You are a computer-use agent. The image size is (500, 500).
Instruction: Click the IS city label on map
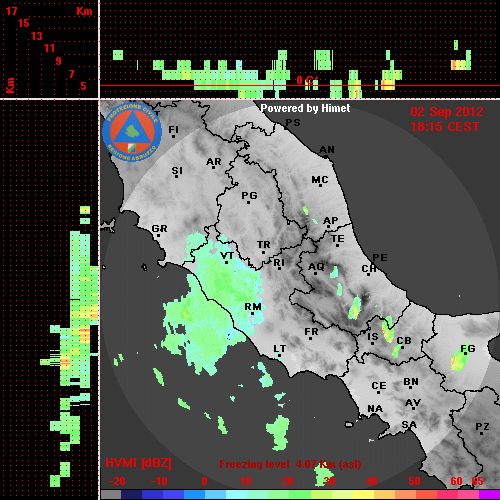373,337
